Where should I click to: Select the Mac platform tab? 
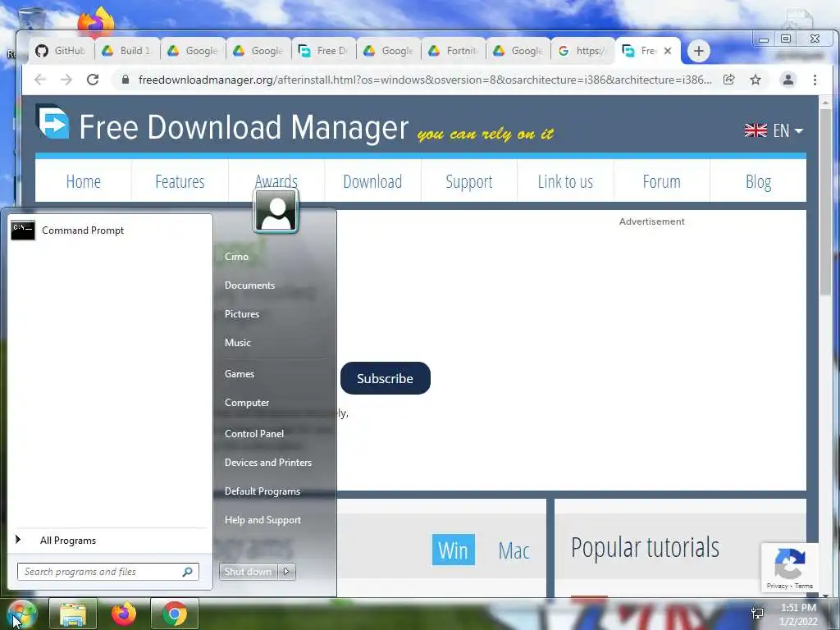pyautogui.click(x=514, y=550)
